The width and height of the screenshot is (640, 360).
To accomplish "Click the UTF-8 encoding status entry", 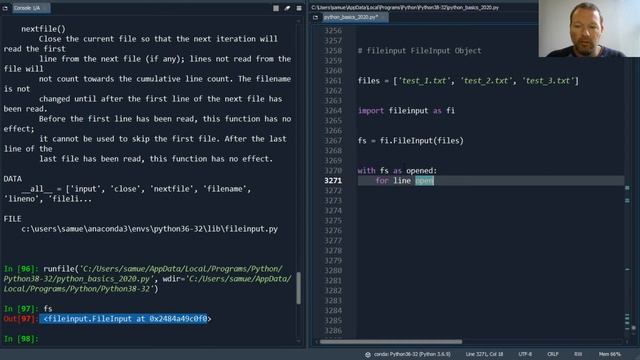I will [525, 354].
